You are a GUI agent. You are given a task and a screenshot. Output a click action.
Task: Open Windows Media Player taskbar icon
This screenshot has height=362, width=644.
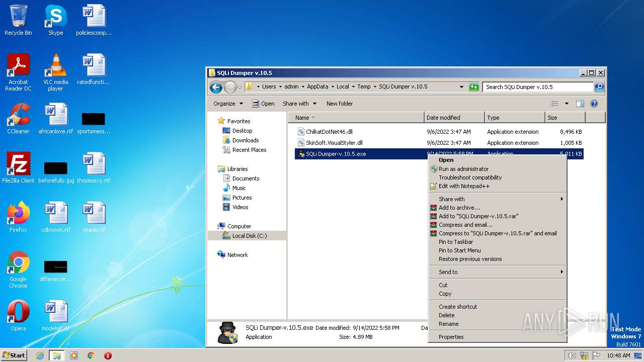tap(74, 355)
